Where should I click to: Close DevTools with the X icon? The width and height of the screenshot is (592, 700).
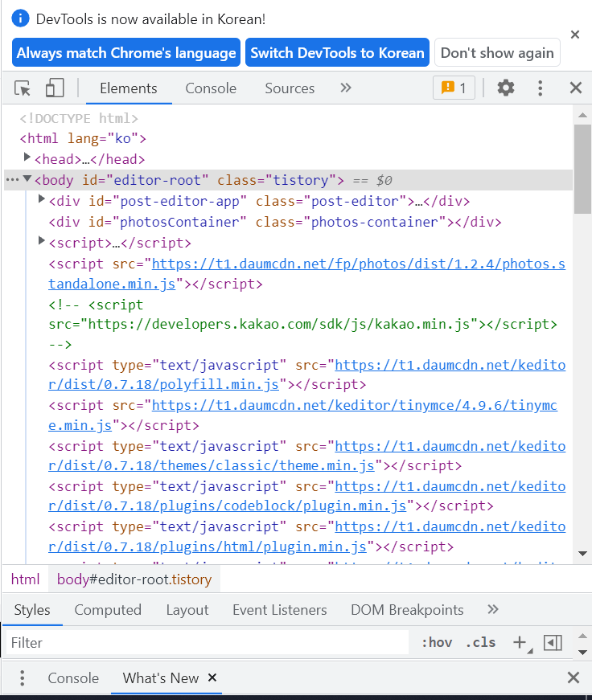click(x=576, y=88)
